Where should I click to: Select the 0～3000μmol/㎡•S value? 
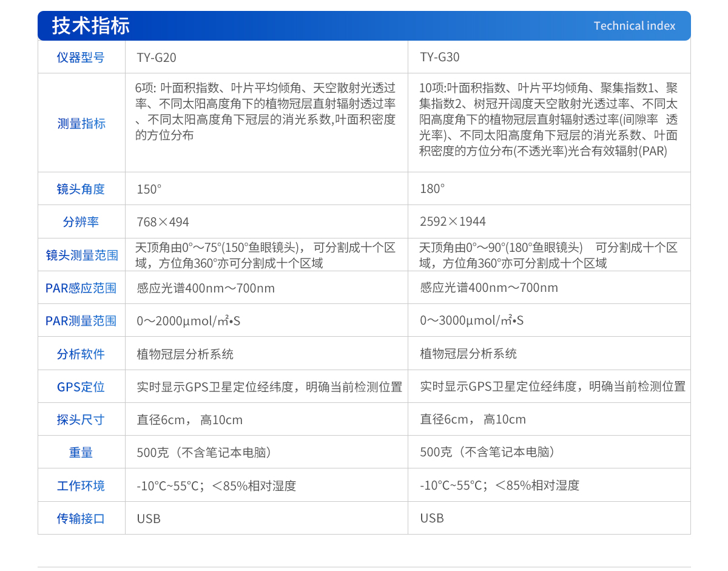pyautogui.click(x=471, y=321)
